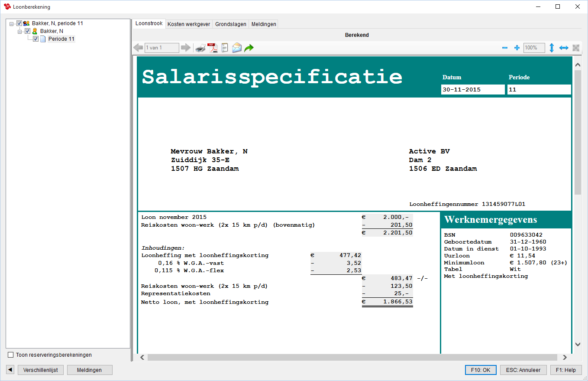This screenshot has width=588, height=381.
Task: Click the Representatiekosten line
Action: click(x=176, y=293)
